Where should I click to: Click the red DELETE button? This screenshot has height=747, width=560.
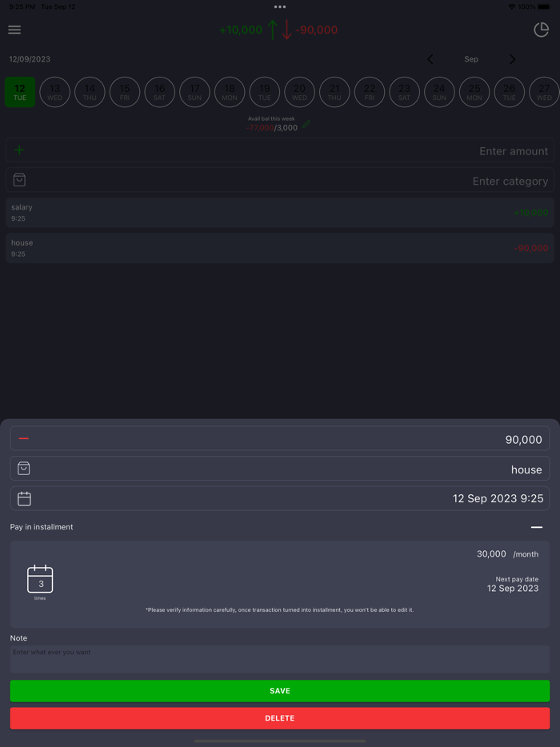click(280, 718)
